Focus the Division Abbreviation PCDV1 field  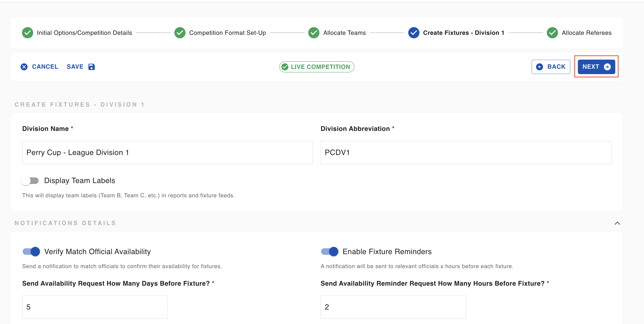pyautogui.click(x=466, y=153)
